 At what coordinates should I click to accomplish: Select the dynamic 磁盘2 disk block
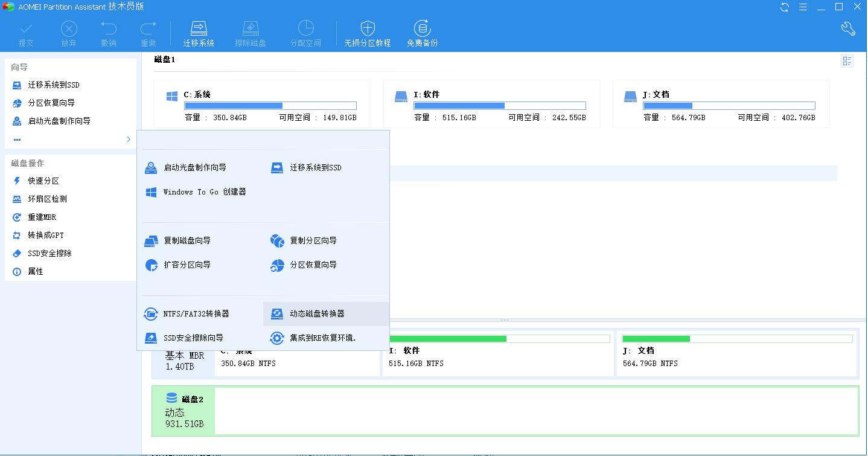183,411
